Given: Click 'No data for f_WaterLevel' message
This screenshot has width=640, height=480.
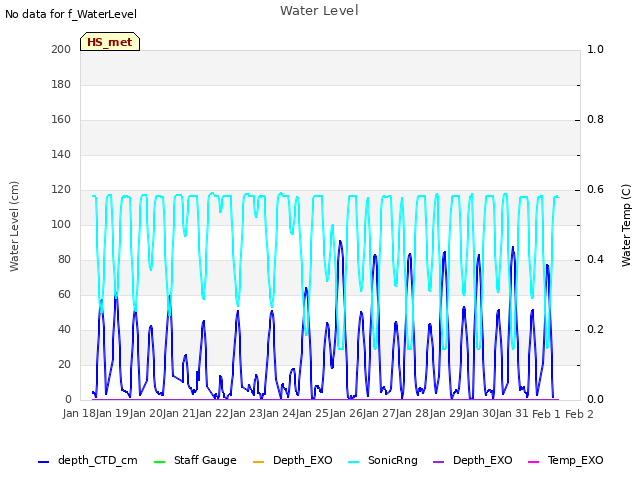Looking at the screenshot, I should click(x=71, y=14).
